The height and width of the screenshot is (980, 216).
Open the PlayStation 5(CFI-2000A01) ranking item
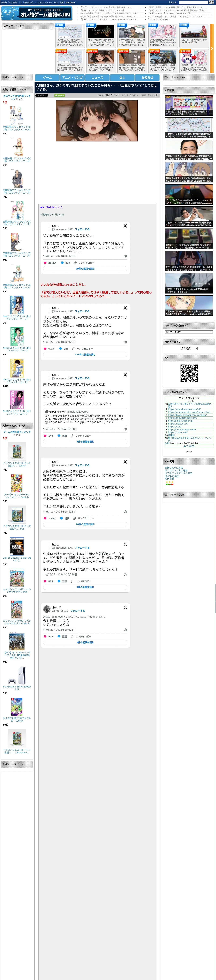(17, 678)
